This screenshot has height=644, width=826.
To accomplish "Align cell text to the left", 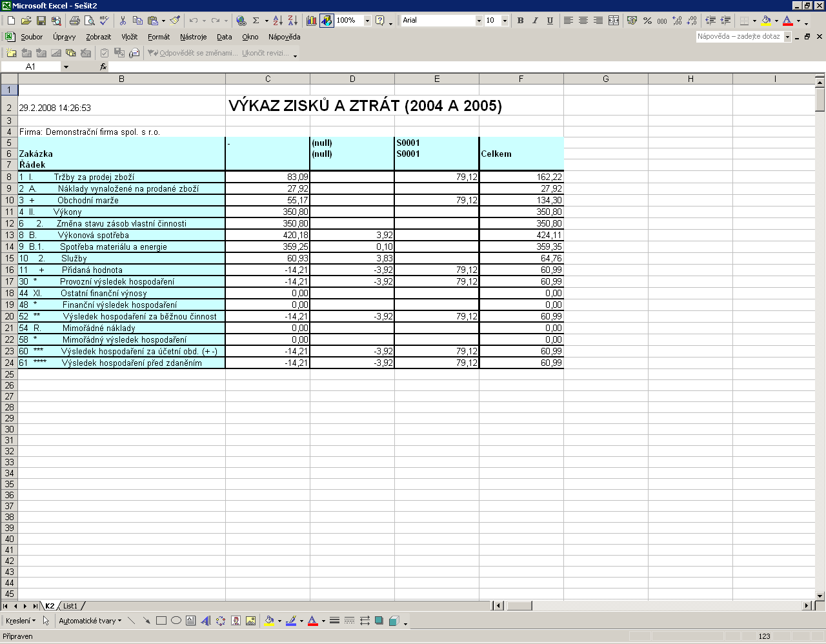I will [569, 21].
